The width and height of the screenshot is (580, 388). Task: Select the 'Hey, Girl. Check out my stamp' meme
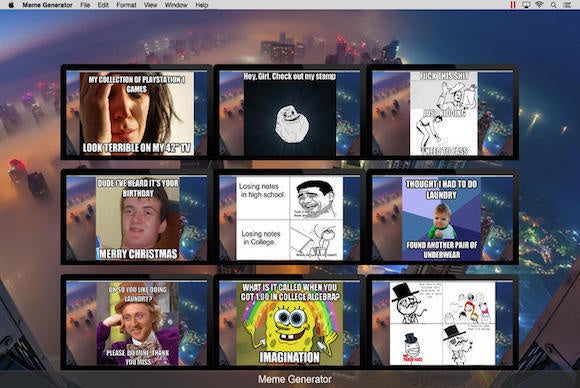pyautogui.click(x=290, y=112)
